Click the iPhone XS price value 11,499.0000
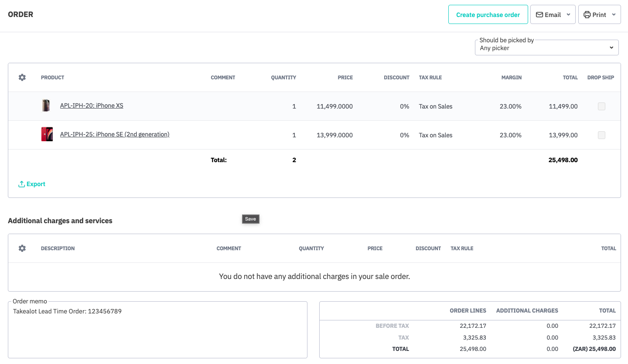Viewport: 628px width, 364px height. pos(334,106)
